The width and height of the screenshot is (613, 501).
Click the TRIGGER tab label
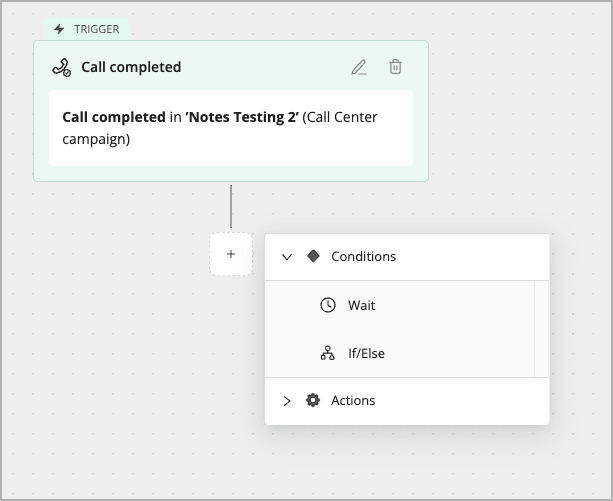pyautogui.click(x=97, y=29)
